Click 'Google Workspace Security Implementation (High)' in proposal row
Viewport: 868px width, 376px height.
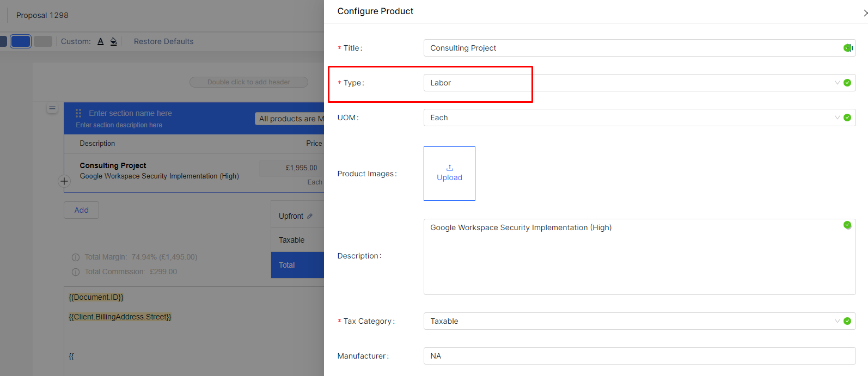coord(159,176)
